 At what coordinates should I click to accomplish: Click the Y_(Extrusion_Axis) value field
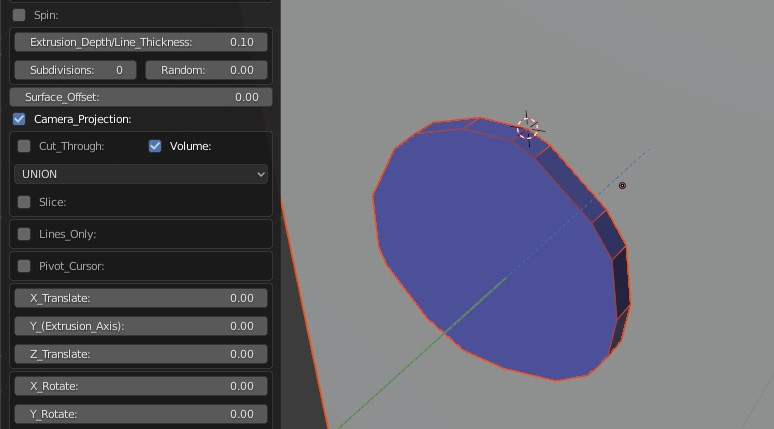pyautogui.click(x=140, y=326)
